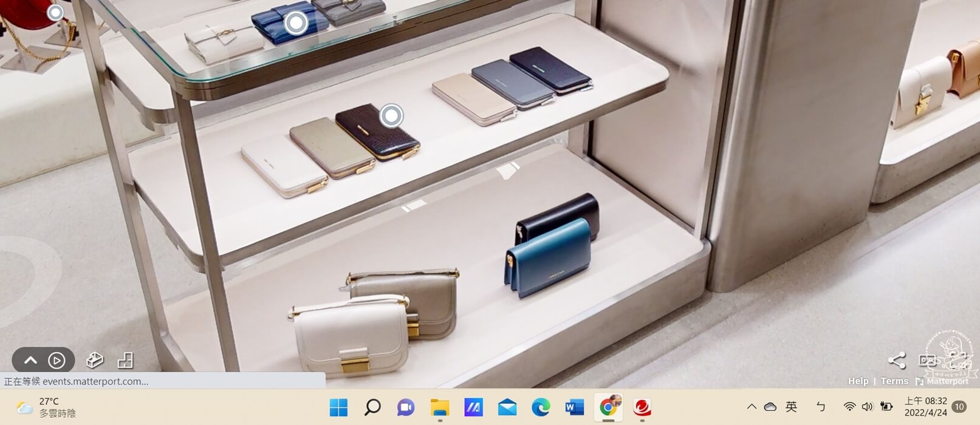The width and height of the screenshot is (980, 425).
Task: Open taskbar search
Action: [x=372, y=407]
